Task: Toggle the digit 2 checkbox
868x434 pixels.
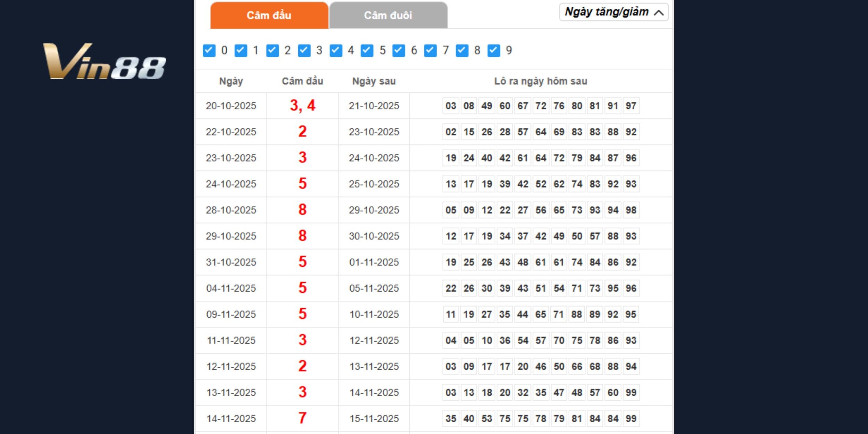Action: tap(272, 51)
